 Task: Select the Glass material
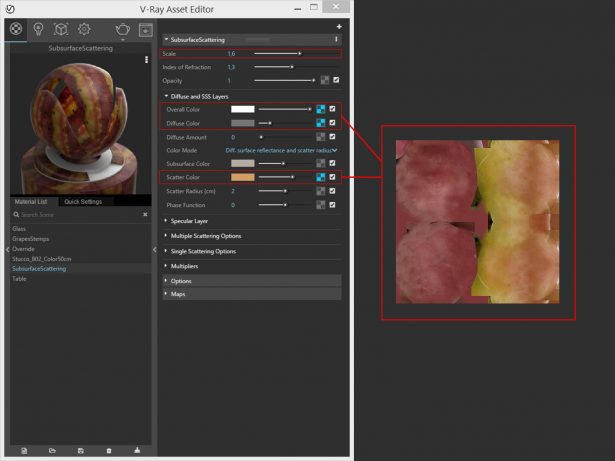coord(19,229)
